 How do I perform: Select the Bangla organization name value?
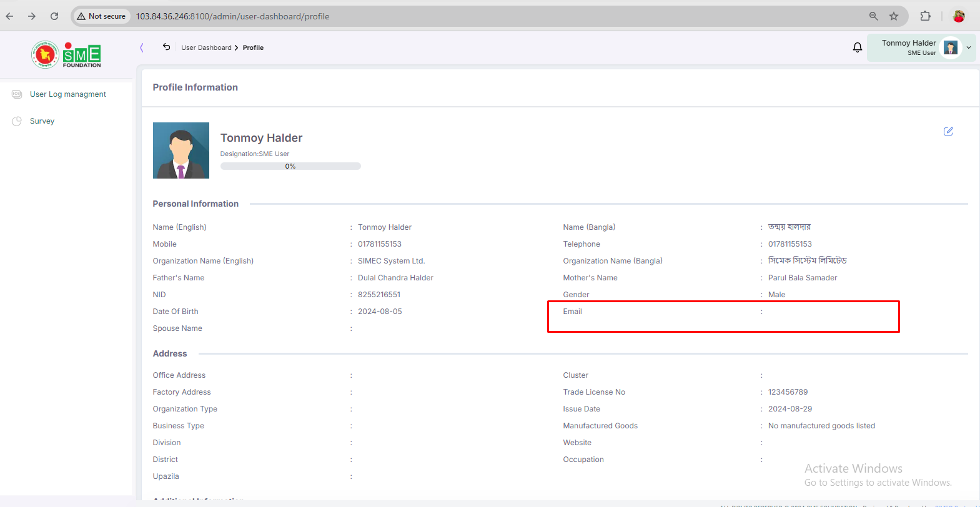[808, 260]
